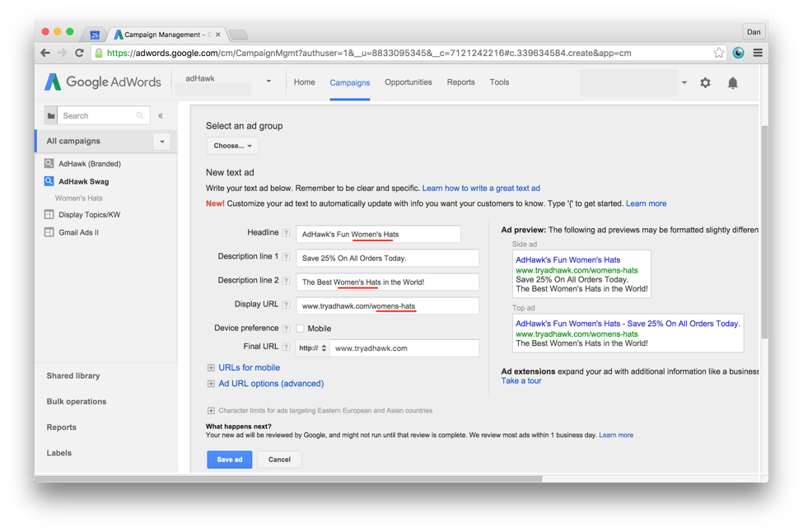Click the Headline input field
The image size is (803, 532).
[379, 234]
